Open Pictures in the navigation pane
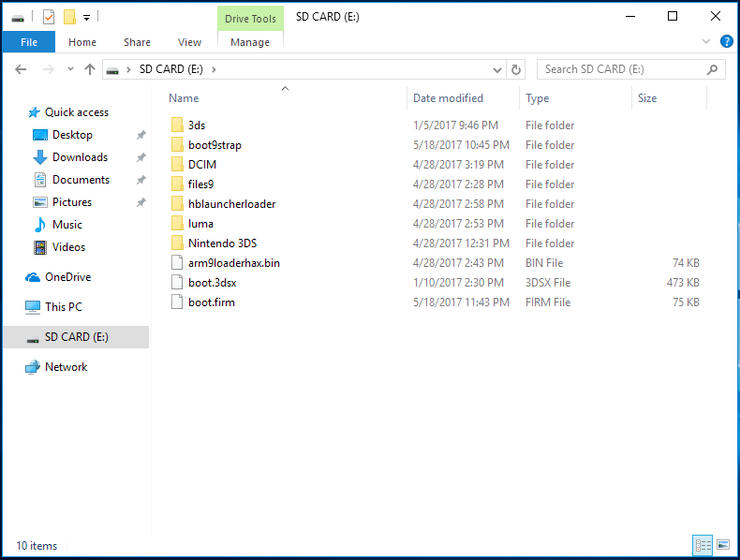 72,202
